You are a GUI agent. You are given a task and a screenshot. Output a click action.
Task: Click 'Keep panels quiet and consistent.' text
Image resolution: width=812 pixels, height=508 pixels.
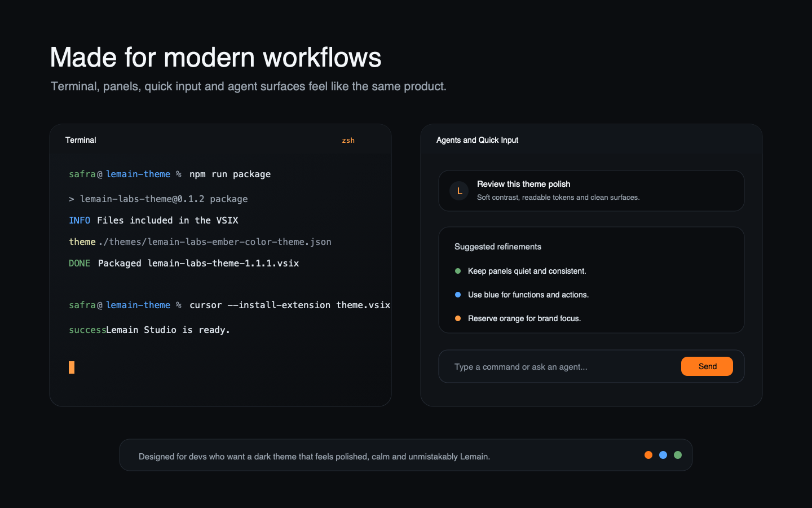527,271
